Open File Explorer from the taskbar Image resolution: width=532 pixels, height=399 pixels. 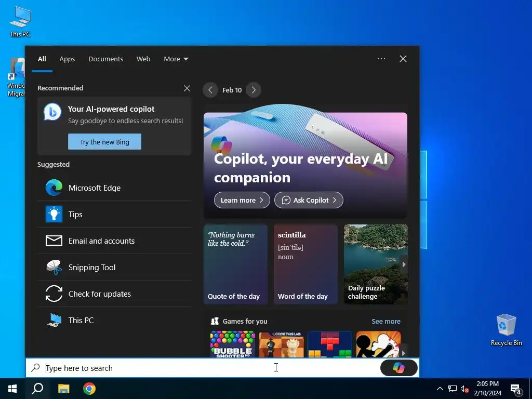63,389
